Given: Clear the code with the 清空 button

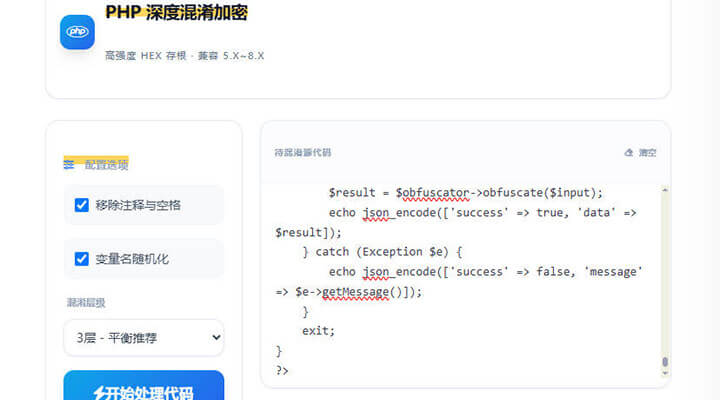Looking at the screenshot, I should click(x=641, y=152).
